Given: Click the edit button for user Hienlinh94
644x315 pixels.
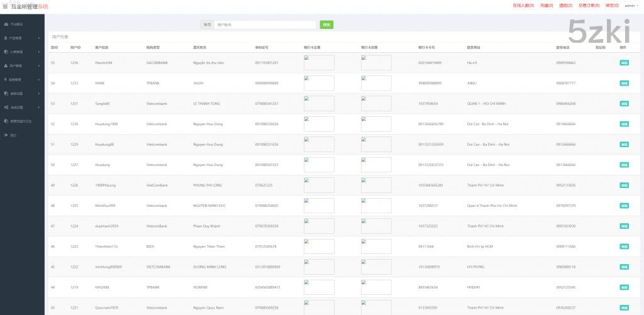Looking at the screenshot, I should 624,63.
